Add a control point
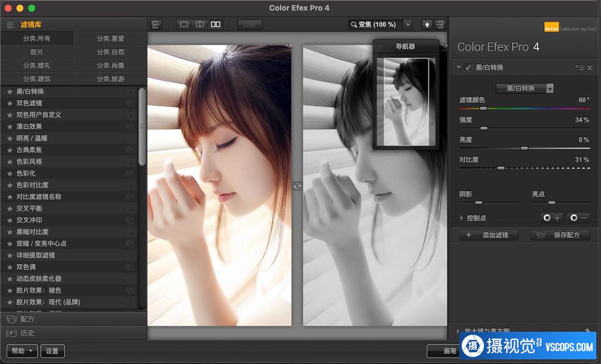This screenshot has height=364, width=601. click(x=552, y=218)
